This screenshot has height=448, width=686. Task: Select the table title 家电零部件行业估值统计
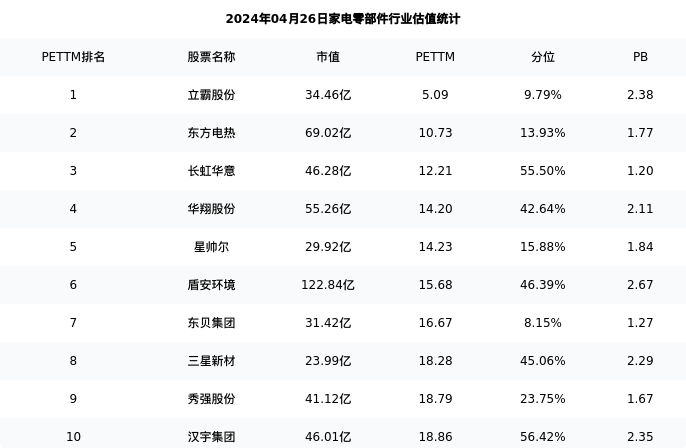[x=343, y=19]
